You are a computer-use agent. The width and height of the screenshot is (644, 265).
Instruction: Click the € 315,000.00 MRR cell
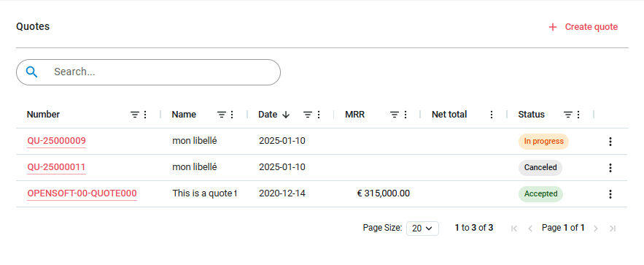(384, 193)
